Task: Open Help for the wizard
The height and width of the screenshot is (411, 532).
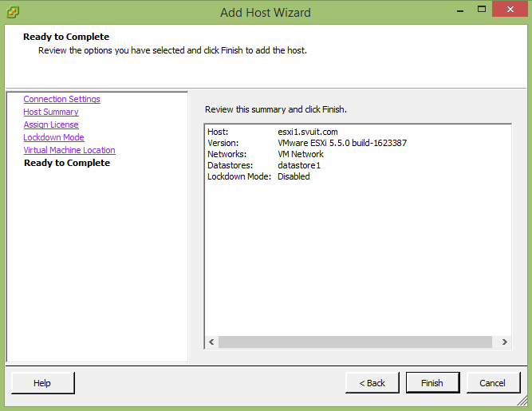Action: (x=43, y=383)
